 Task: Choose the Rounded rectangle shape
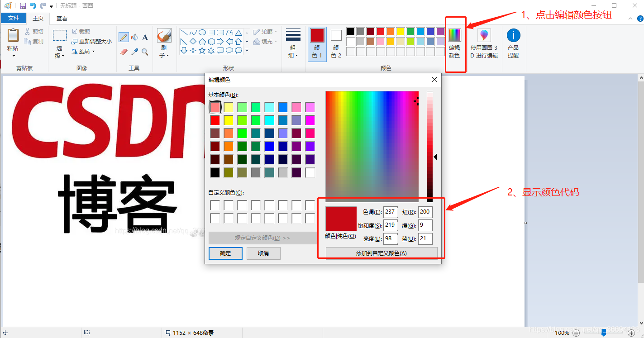[x=220, y=33]
